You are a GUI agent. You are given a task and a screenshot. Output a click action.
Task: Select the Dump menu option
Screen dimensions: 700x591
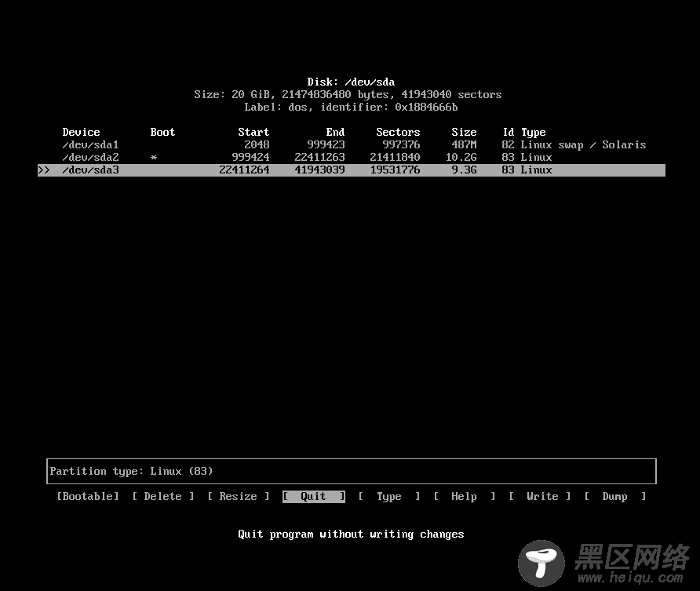(x=615, y=496)
